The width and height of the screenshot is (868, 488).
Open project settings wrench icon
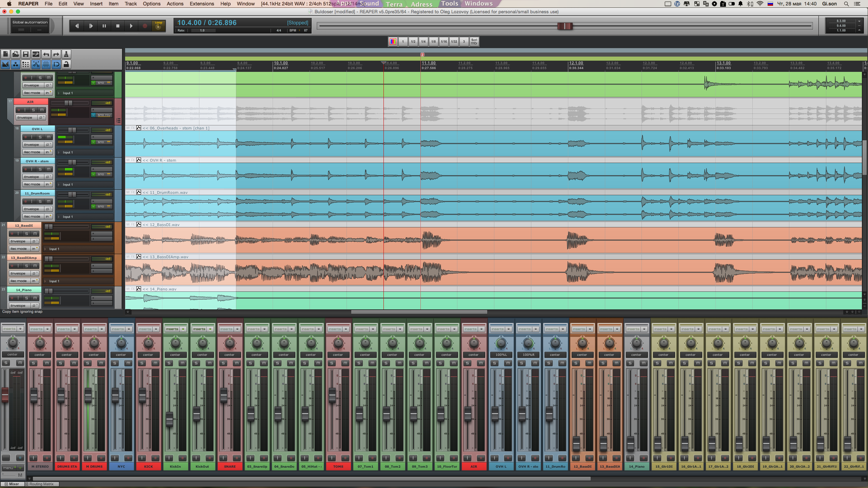[36, 54]
